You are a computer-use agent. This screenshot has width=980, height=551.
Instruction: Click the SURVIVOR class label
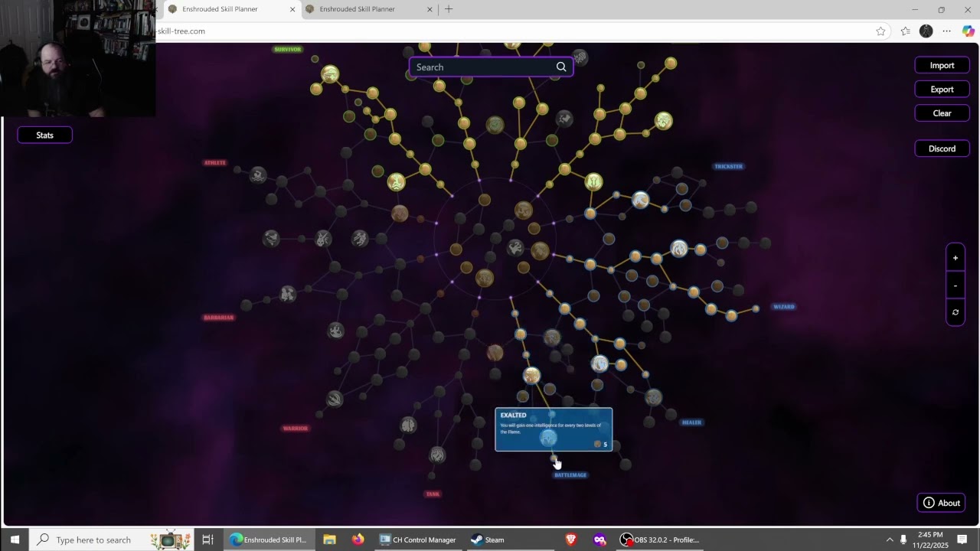[288, 49]
